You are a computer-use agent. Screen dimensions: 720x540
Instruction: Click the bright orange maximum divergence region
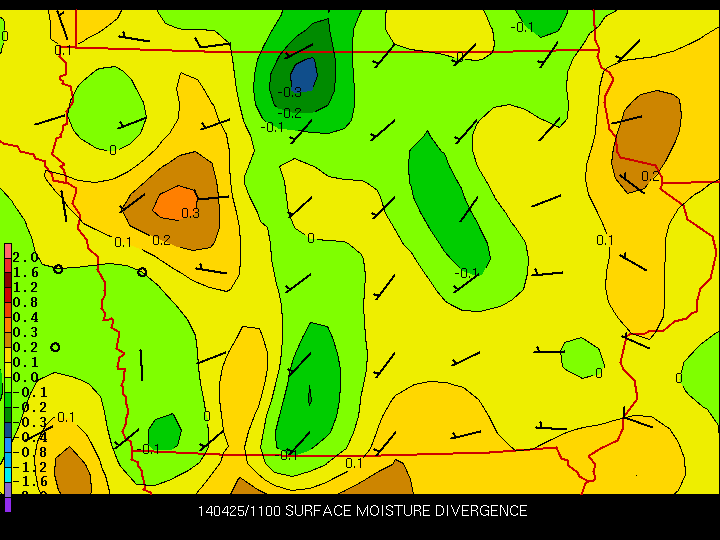pyautogui.click(x=175, y=203)
